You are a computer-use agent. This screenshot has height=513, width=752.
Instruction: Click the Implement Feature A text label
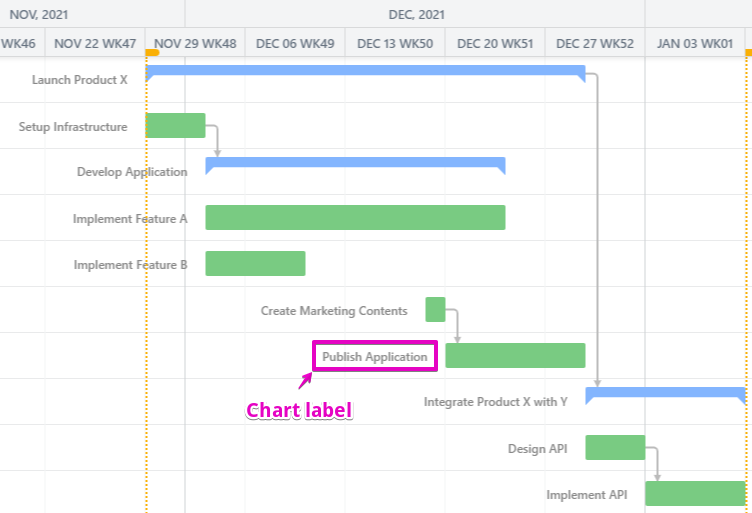[130, 219]
